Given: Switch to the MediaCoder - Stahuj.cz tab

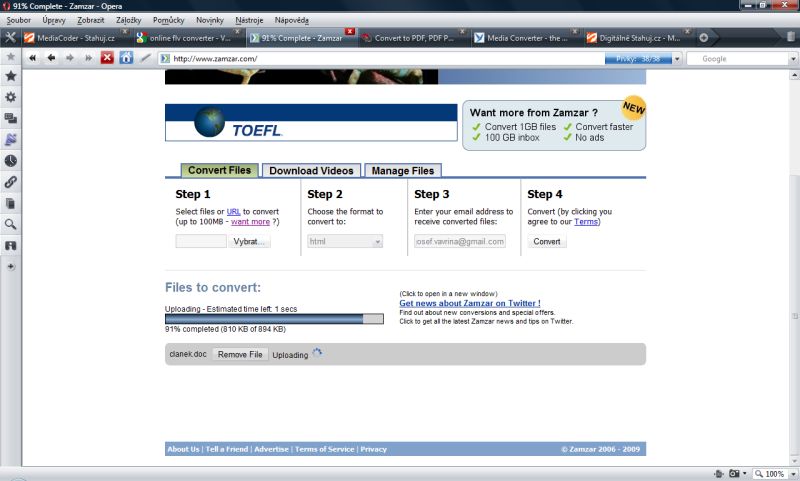Looking at the screenshot, I should 76,38.
